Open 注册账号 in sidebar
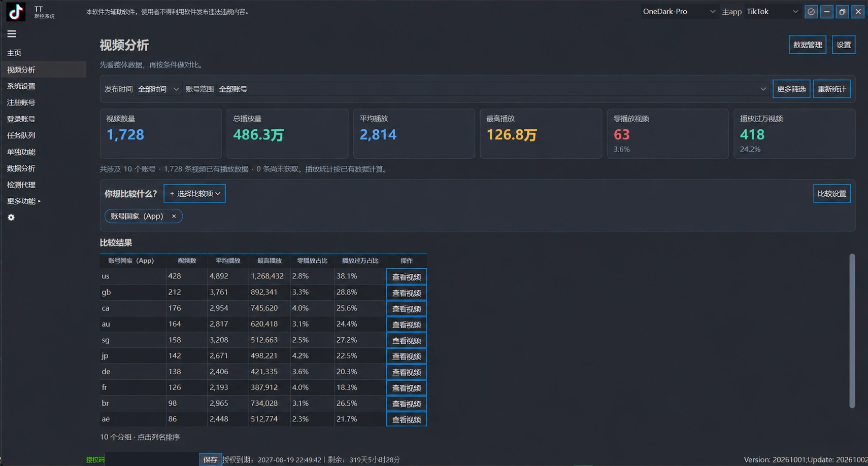The width and height of the screenshot is (868, 466). (x=21, y=102)
